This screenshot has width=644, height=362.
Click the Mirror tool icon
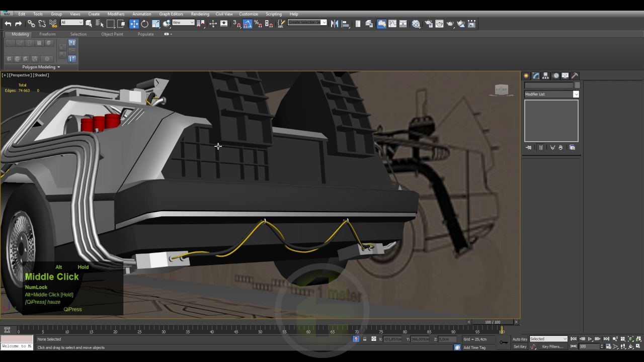click(335, 24)
